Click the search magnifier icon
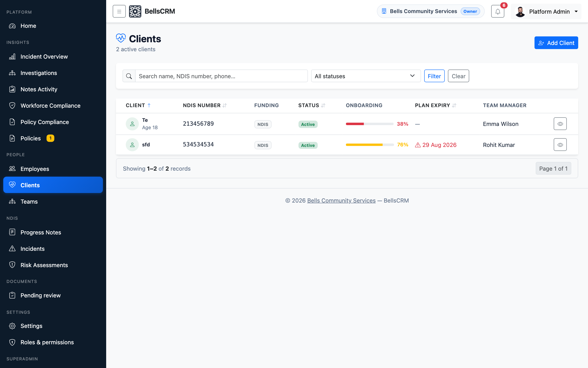 coord(129,76)
